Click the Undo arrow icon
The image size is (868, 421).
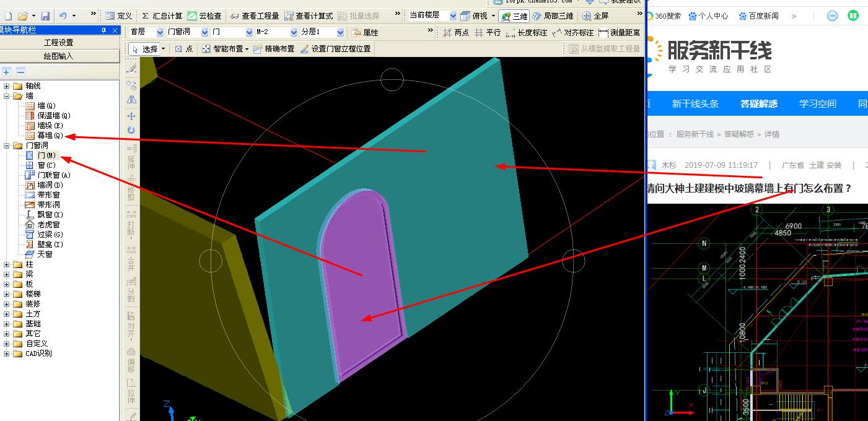click(63, 15)
